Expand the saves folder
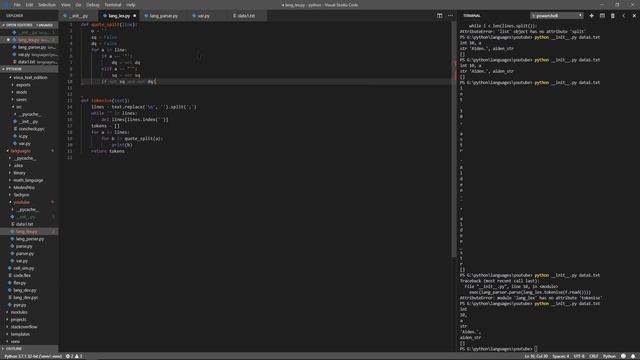640x360 pixels. pyautogui.click(x=21, y=100)
